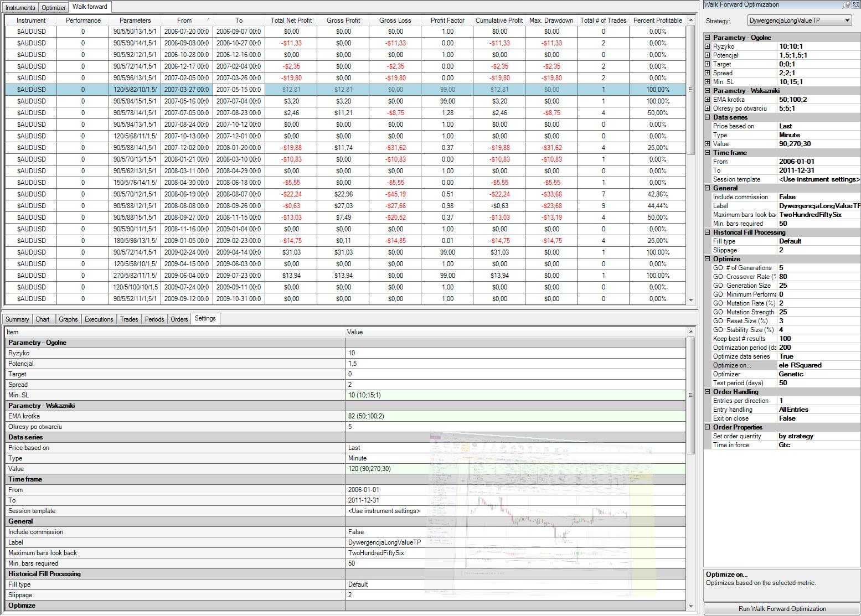Expand Okresy po otwarciu in property grid
The height and width of the screenshot is (616, 861).
click(708, 108)
